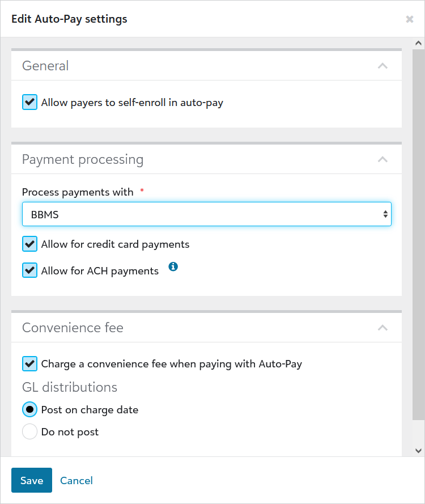
Task: Open the Process payments with dropdown
Action: [x=206, y=214]
